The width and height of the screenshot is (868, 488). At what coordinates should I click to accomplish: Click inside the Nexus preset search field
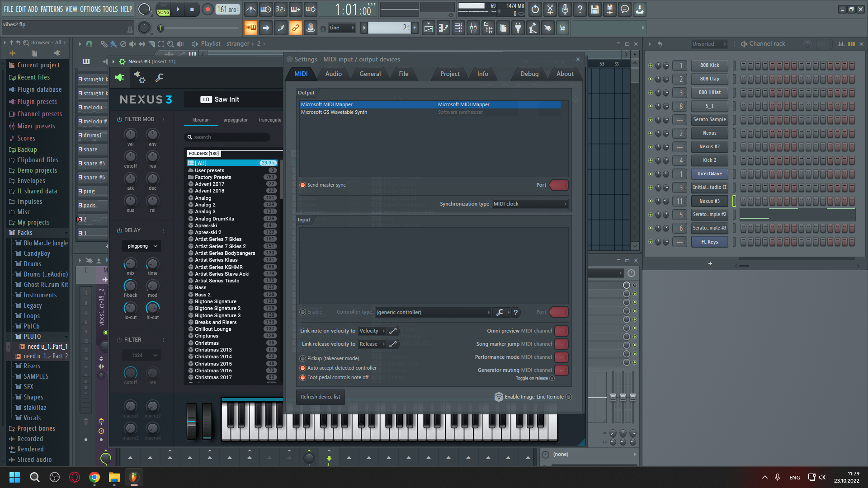click(x=228, y=137)
